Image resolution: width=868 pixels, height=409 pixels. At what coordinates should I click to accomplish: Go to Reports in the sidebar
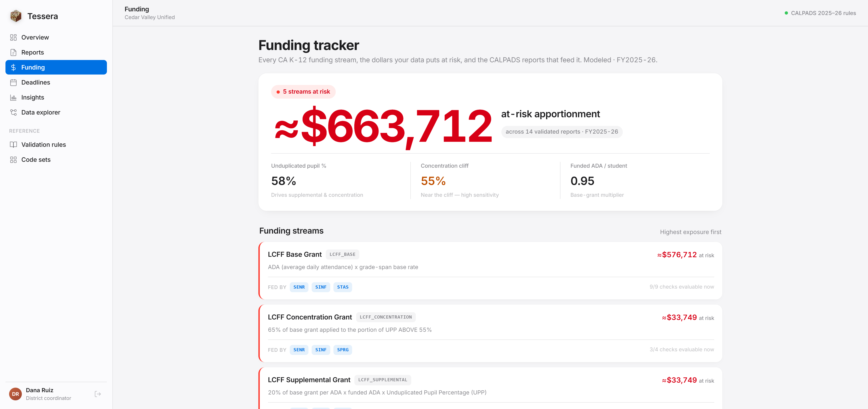click(x=56, y=52)
